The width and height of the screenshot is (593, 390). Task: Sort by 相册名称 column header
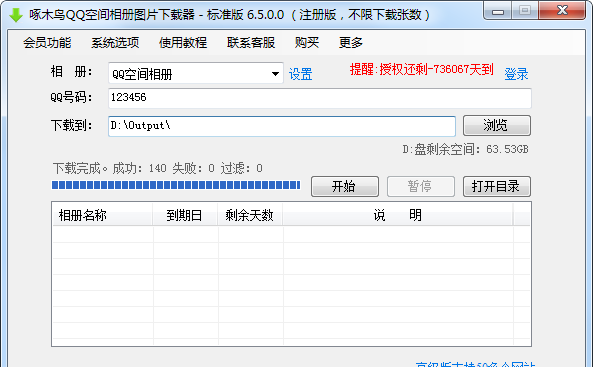[102, 215]
